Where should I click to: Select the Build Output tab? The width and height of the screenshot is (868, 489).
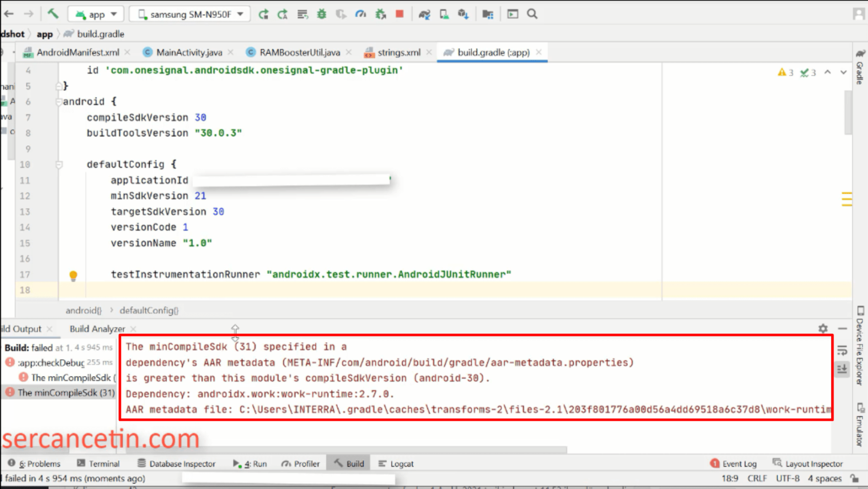point(21,329)
